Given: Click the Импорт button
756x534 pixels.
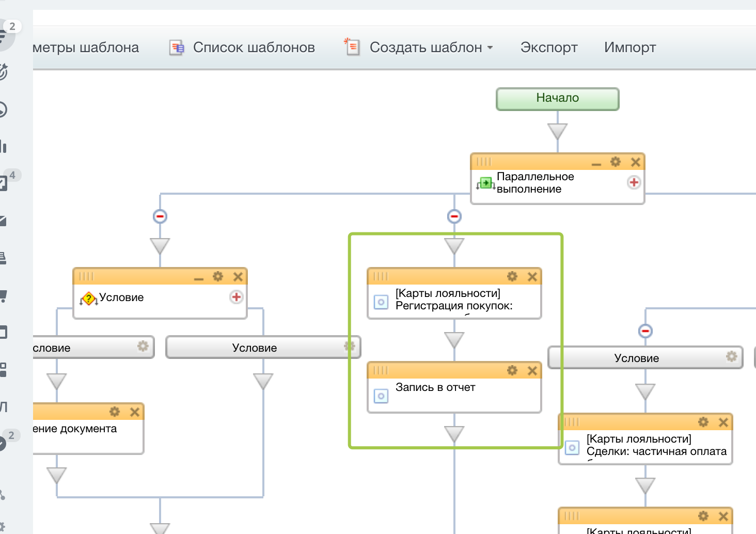Looking at the screenshot, I should [629, 48].
